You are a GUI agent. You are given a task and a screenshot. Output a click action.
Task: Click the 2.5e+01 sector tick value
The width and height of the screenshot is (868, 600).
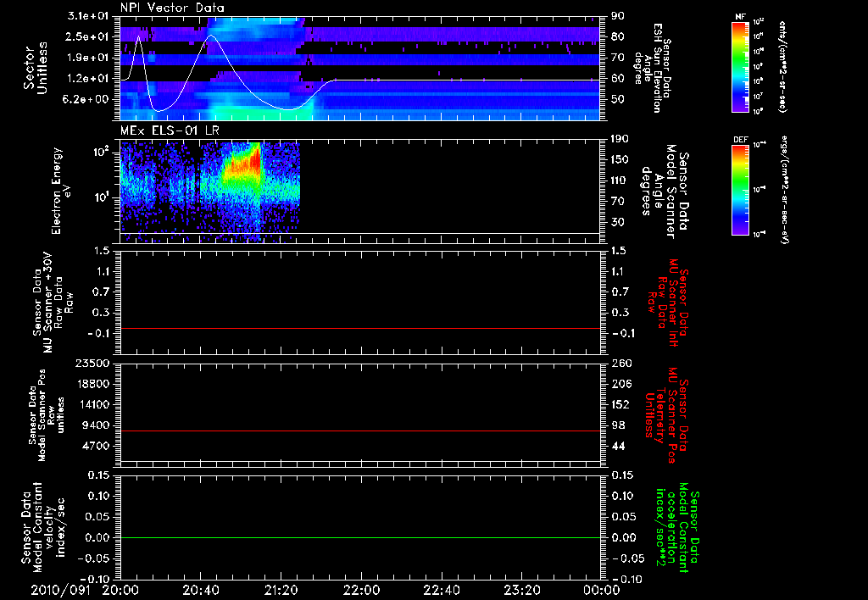point(88,36)
